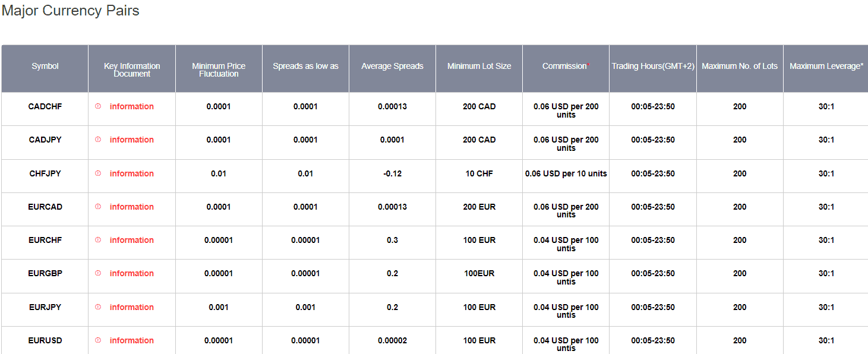
Task: Click the info icon in EURCAD row
Action: click(x=98, y=207)
